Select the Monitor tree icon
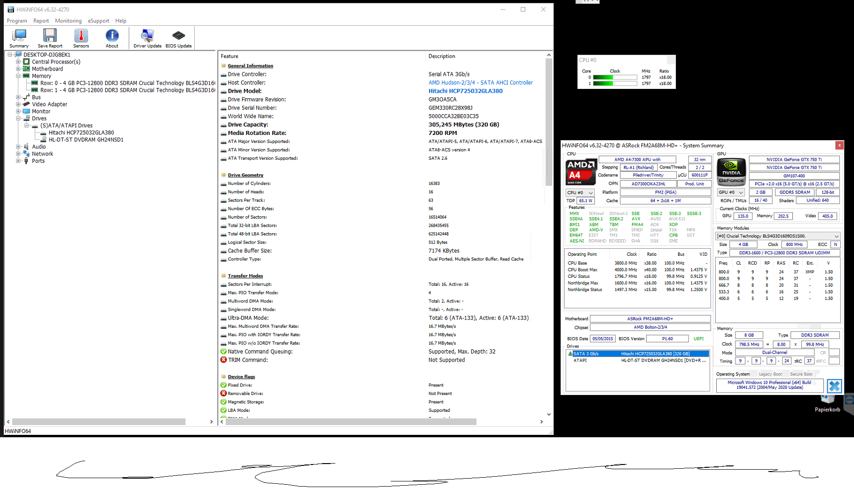 pos(27,111)
